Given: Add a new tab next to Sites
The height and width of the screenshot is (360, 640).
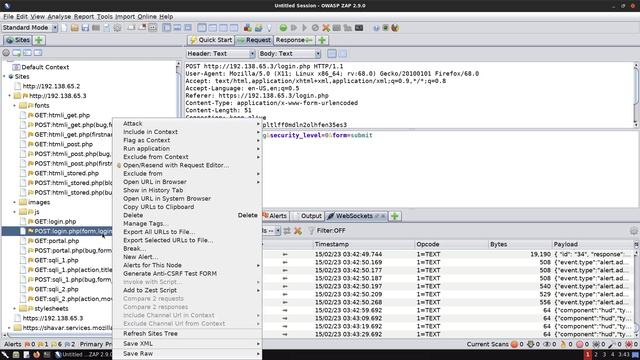Looking at the screenshot, I should pyautogui.click(x=39, y=40).
